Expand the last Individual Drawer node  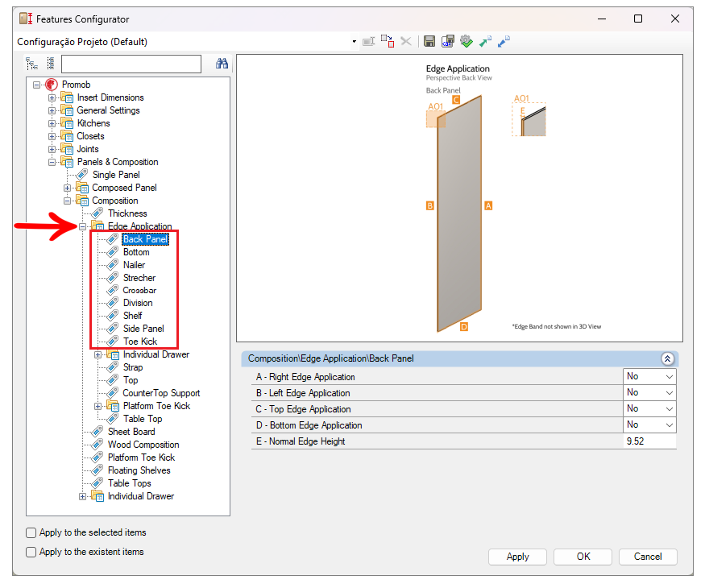click(x=82, y=497)
